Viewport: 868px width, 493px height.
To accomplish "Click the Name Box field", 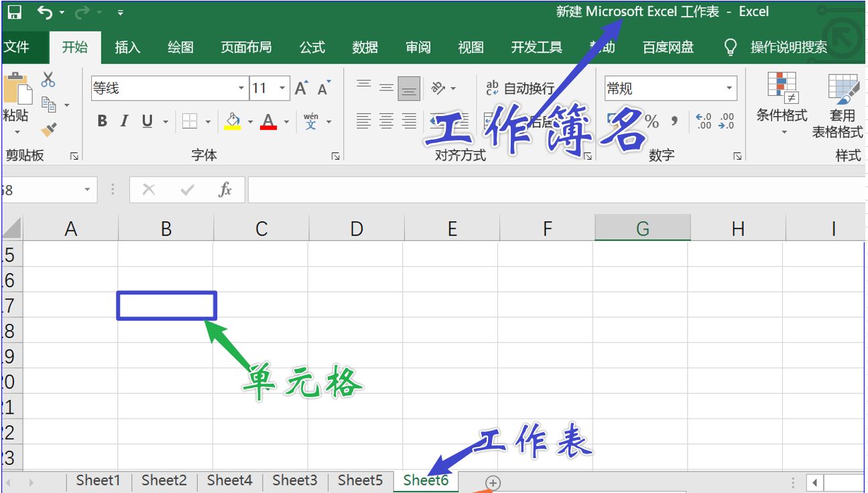I will tap(48, 190).
